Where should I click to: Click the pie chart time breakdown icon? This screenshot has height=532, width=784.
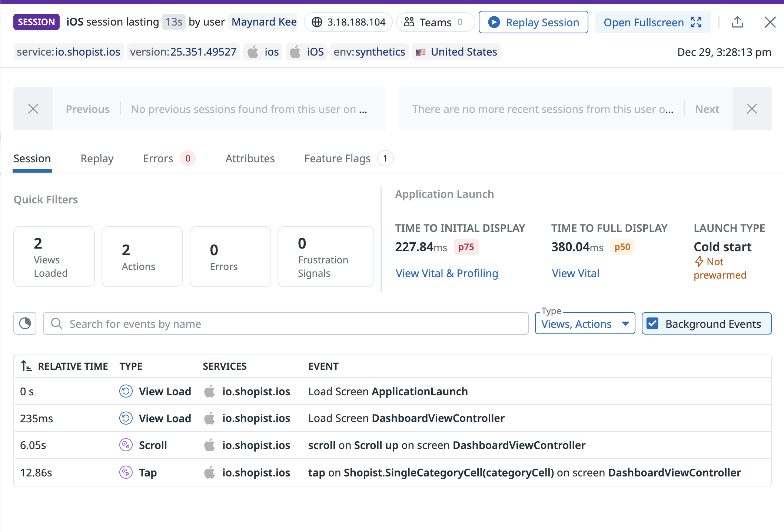coord(25,323)
